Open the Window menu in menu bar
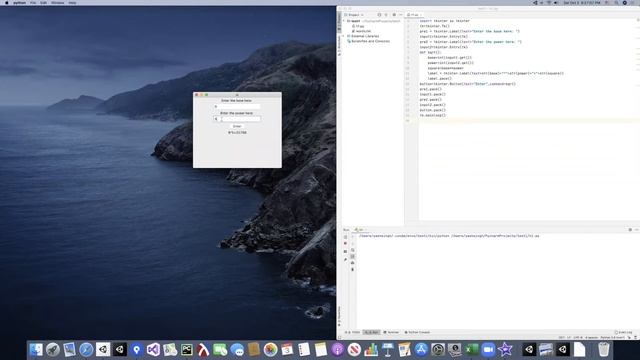 click(x=58, y=3)
